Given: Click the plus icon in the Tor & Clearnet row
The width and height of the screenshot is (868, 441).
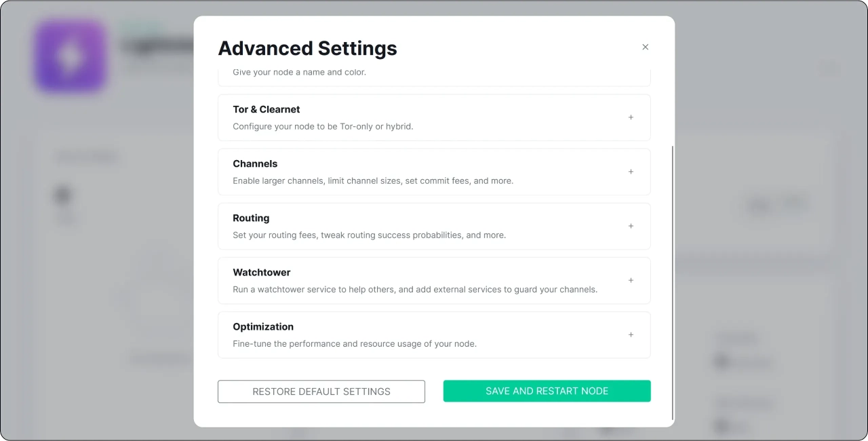Looking at the screenshot, I should 631,117.
